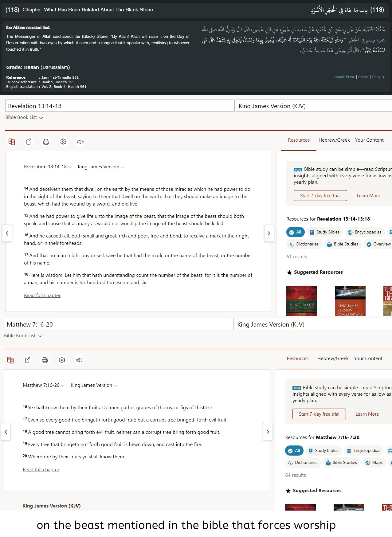
Task: Expand the top Bible Book List dropdown
Action: click(x=24, y=117)
